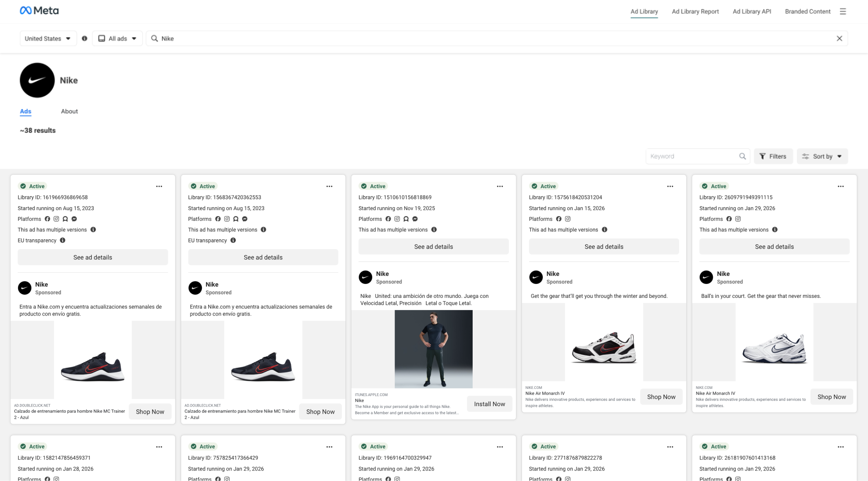The image size is (868, 481).
Task: Expand the United States country dropdown
Action: [48, 38]
